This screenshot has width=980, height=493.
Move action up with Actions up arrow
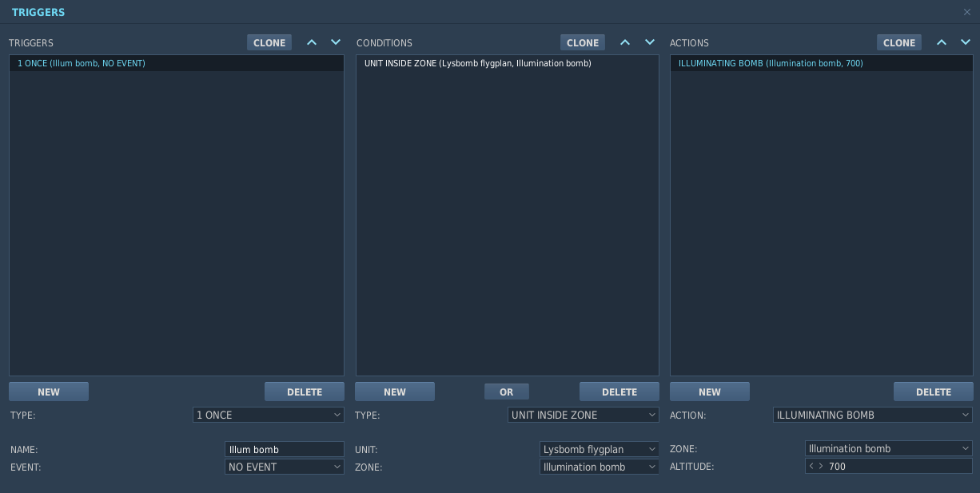[x=942, y=42]
